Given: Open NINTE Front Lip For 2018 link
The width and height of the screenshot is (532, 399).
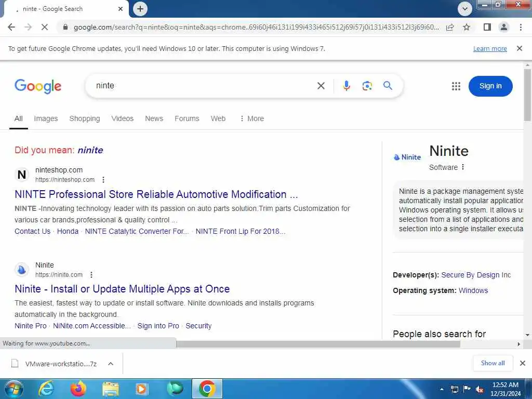Looking at the screenshot, I should tap(241, 231).
